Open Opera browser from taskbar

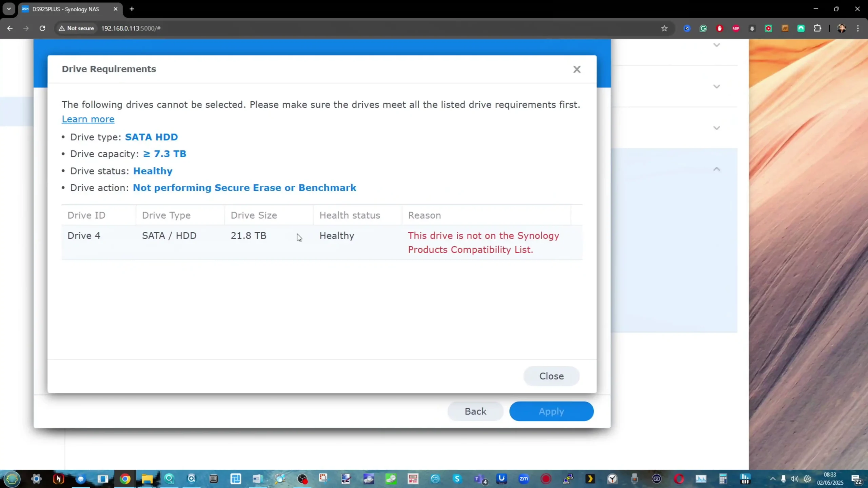(679, 479)
